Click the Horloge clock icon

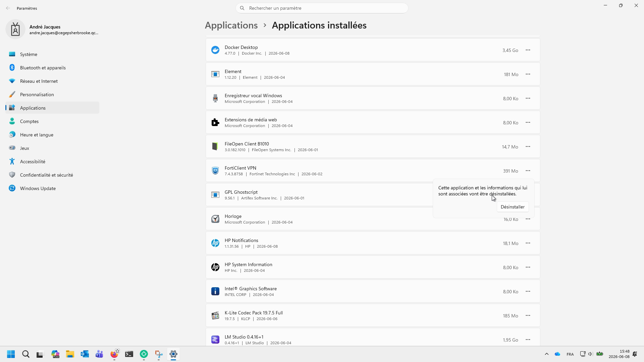coord(215,219)
